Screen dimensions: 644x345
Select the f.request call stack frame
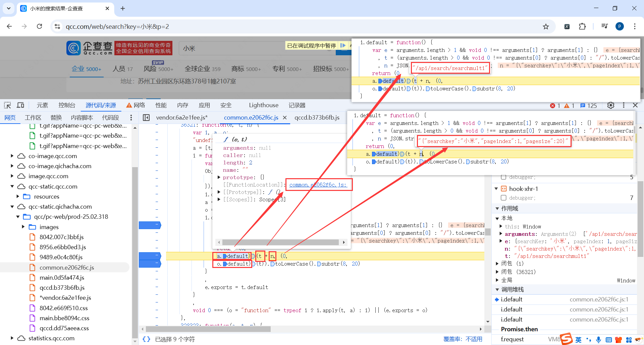(x=512, y=339)
